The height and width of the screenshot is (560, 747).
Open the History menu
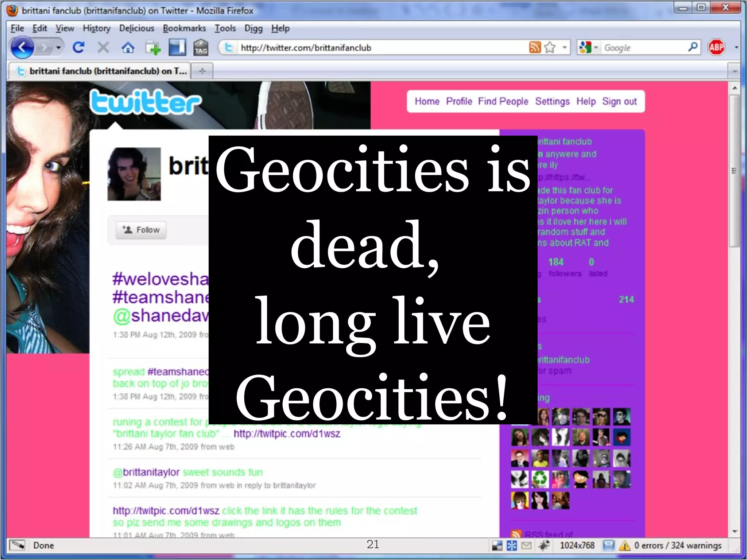[x=96, y=28]
